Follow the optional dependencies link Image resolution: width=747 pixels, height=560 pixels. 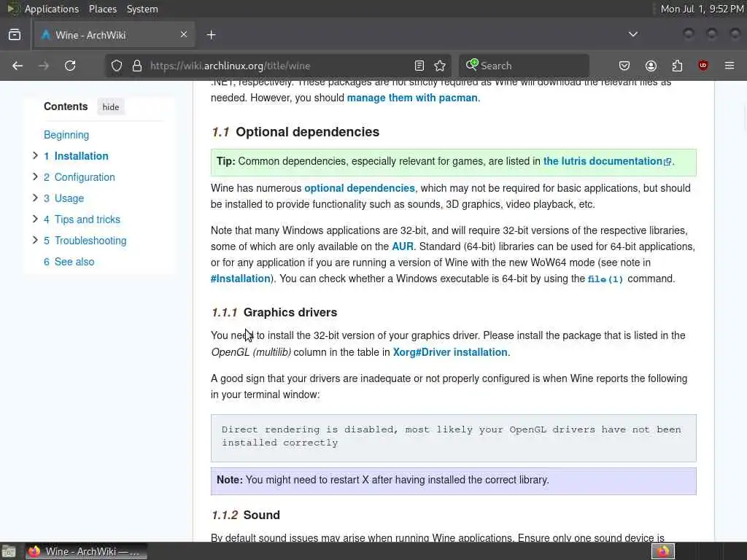[360, 188]
